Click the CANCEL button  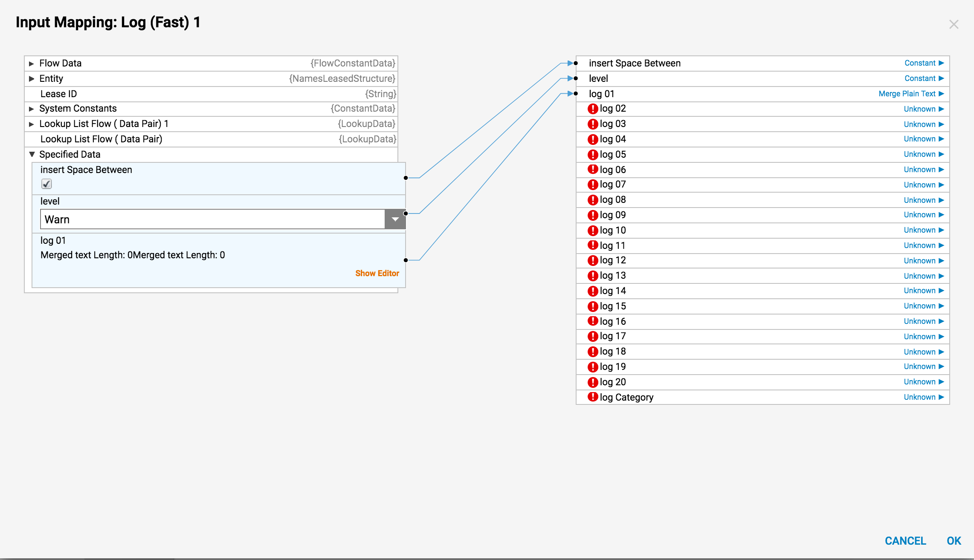(905, 541)
